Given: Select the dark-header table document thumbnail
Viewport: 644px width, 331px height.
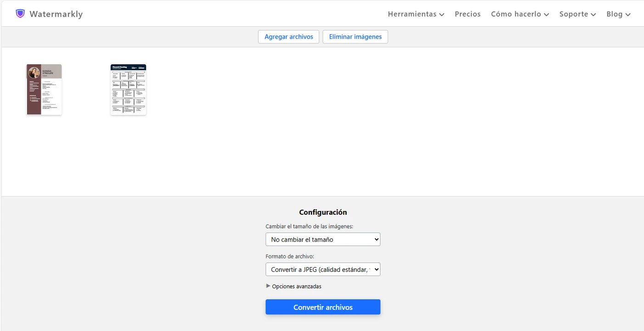Looking at the screenshot, I should pyautogui.click(x=128, y=90).
